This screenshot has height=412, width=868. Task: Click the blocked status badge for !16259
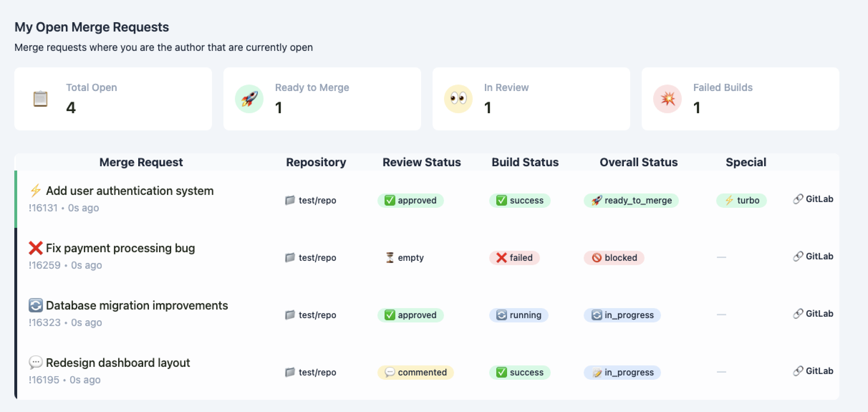[613, 258]
